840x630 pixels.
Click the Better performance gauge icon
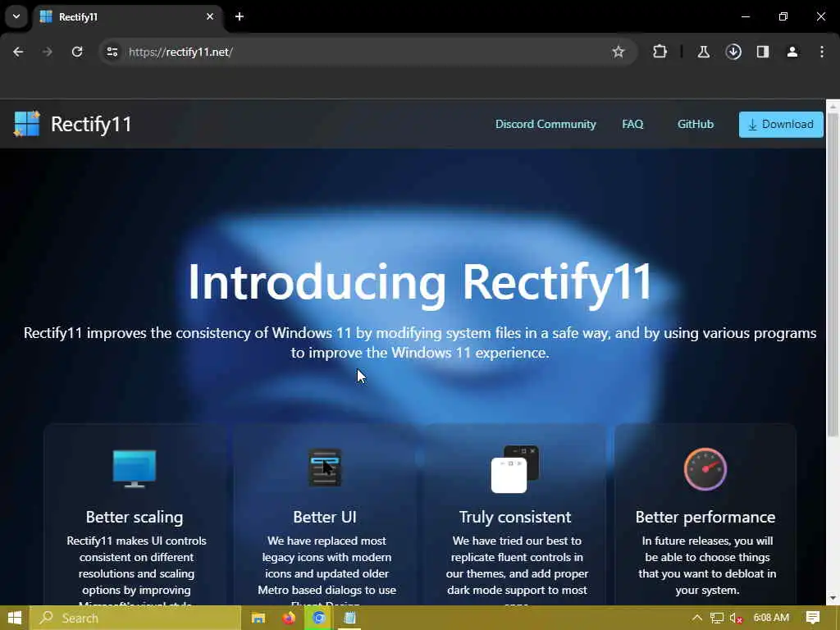click(x=705, y=468)
